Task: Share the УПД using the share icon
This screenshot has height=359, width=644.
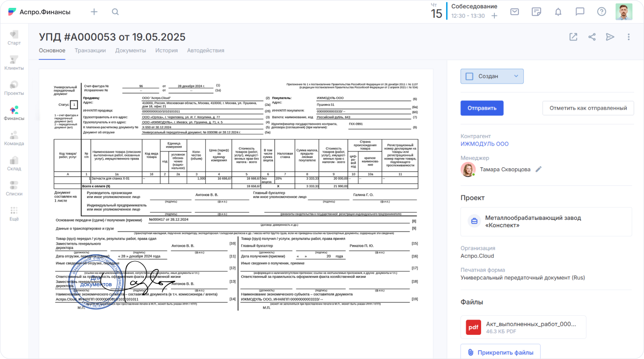Action: click(x=591, y=37)
